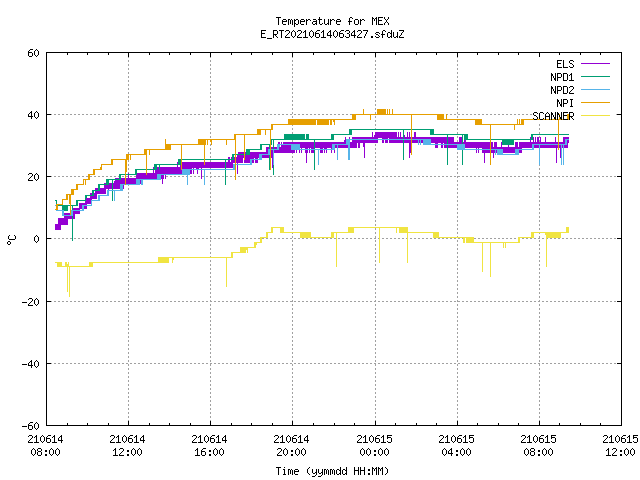The height and width of the screenshot is (480, 640).
Task: Click the x-axis tick label 210615 12:00
Action: coord(620,446)
